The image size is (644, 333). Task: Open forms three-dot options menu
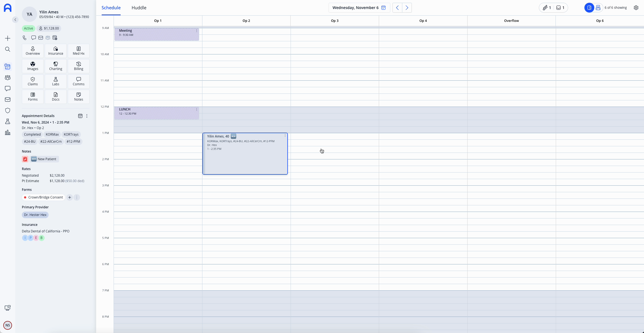pos(77,197)
